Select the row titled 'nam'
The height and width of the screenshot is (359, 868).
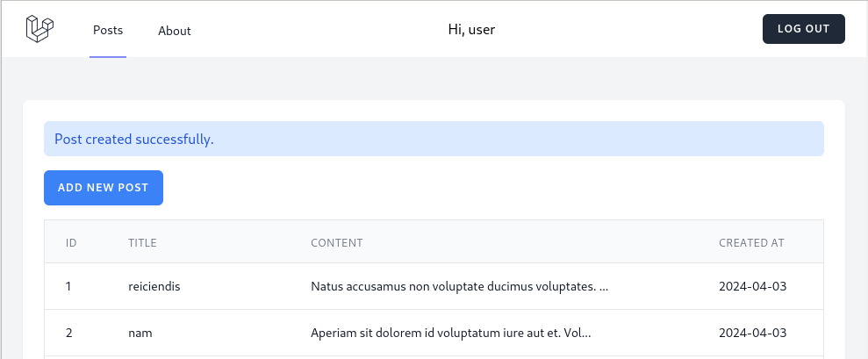click(434, 333)
